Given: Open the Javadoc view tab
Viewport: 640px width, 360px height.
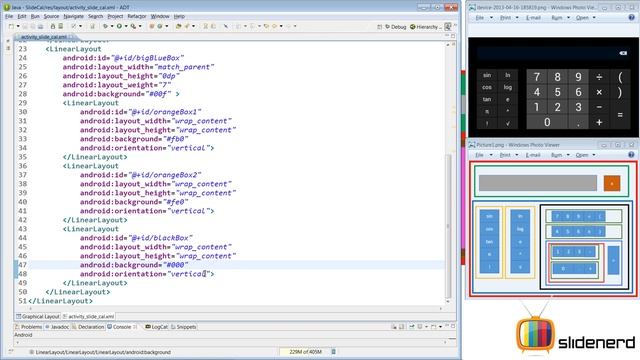Looking at the screenshot, I should coord(57,327).
